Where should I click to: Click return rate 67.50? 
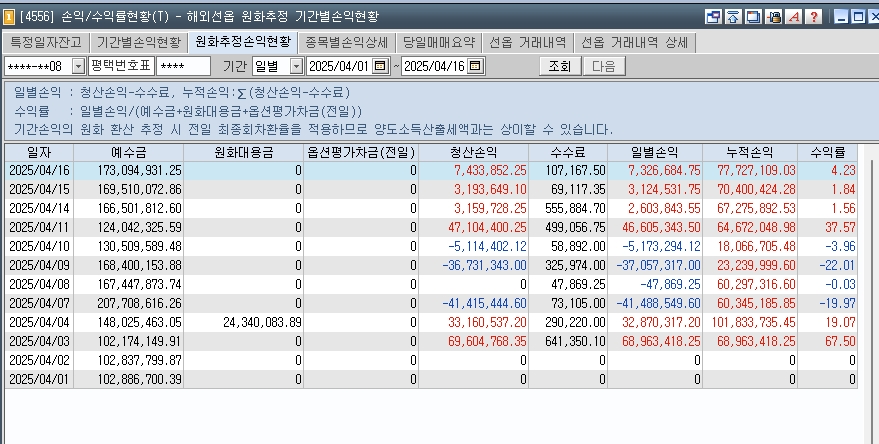pos(840,341)
